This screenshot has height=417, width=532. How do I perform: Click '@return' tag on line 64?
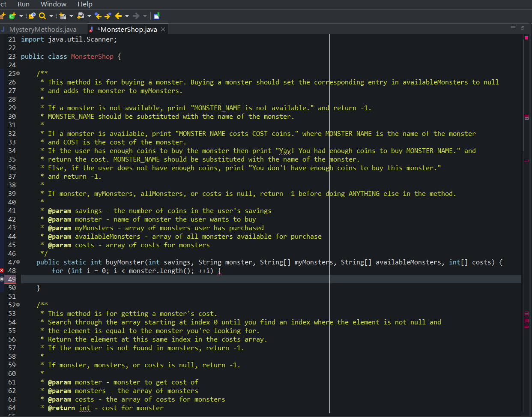coord(61,408)
